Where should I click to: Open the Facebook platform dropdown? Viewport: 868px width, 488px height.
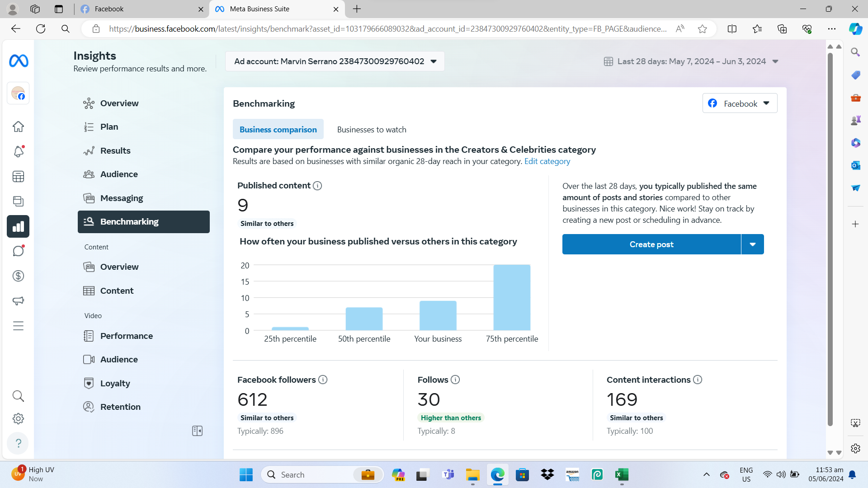tap(740, 103)
